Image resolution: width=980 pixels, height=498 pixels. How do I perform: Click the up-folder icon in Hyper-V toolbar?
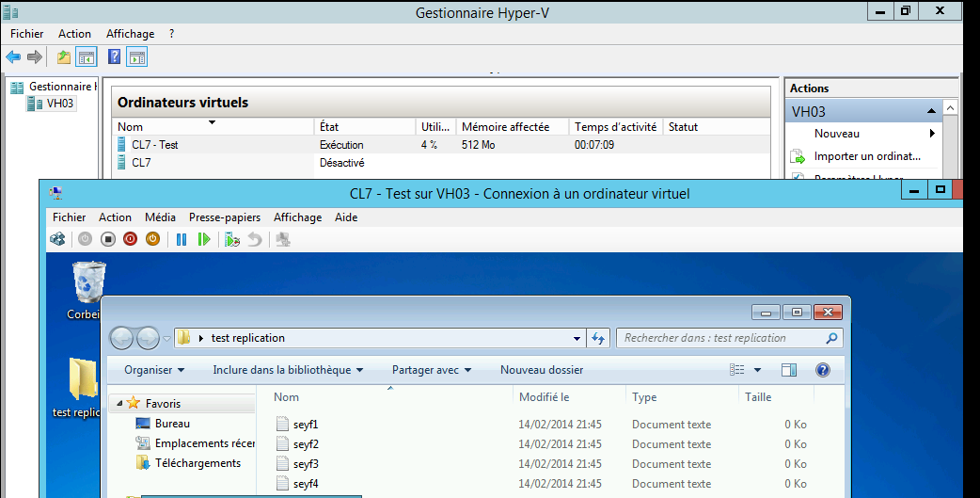pos(64,56)
